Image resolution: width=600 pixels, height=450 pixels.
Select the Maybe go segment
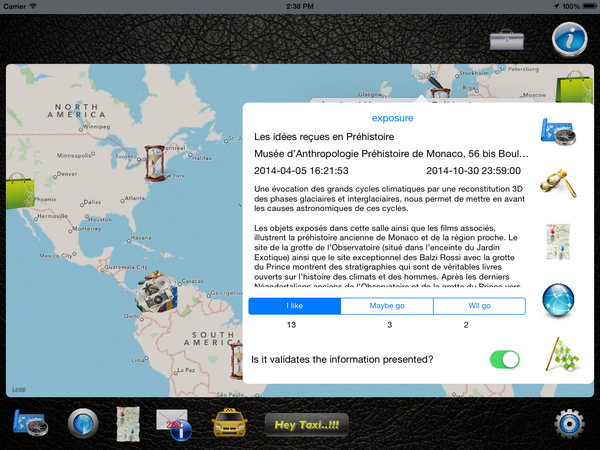[x=387, y=306]
